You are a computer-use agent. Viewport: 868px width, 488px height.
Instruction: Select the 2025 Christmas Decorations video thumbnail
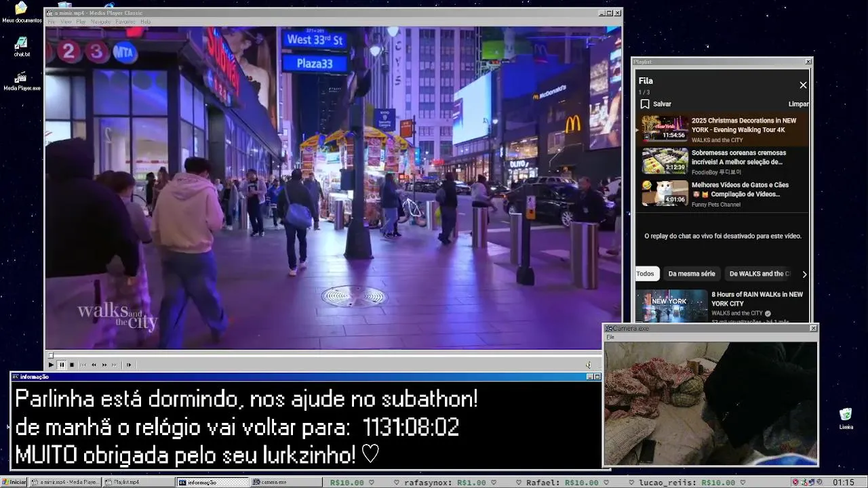coord(665,127)
